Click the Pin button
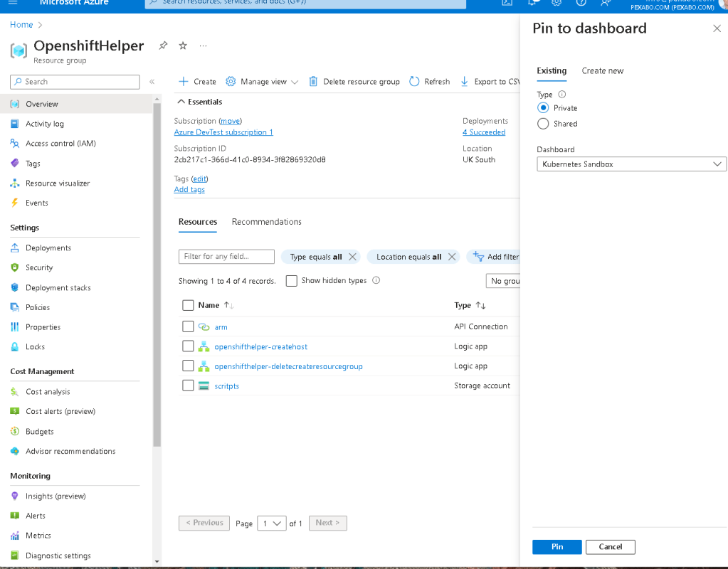This screenshot has height=569, width=728. (556, 547)
